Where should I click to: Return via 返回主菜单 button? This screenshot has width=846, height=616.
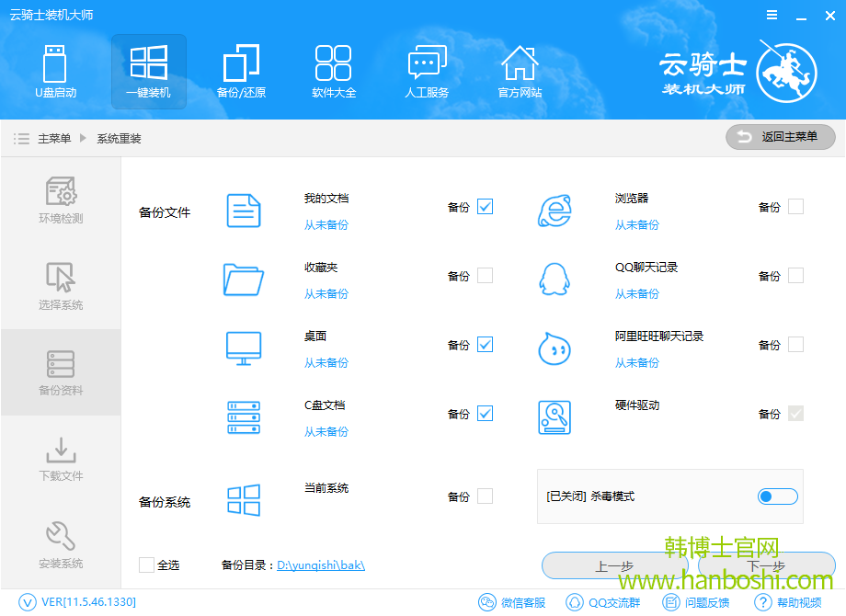click(x=779, y=137)
